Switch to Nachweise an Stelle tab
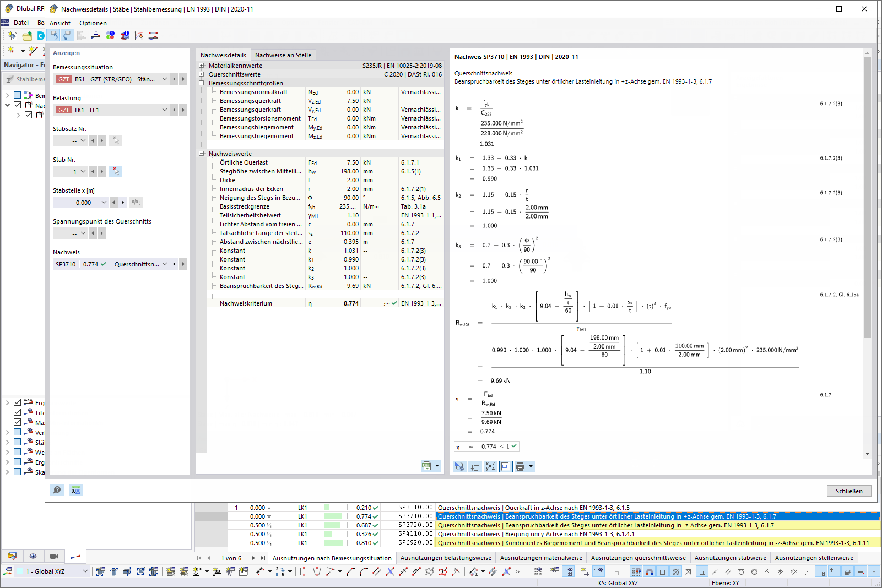Image resolution: width=882 pixels, height=588 pixels. click(283, 55)
